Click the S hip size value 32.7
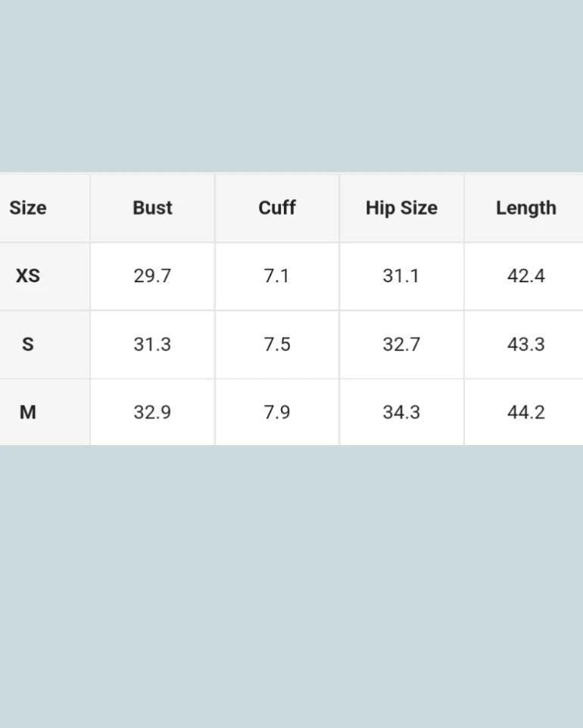583x728 pixels. tap(401, 344)
